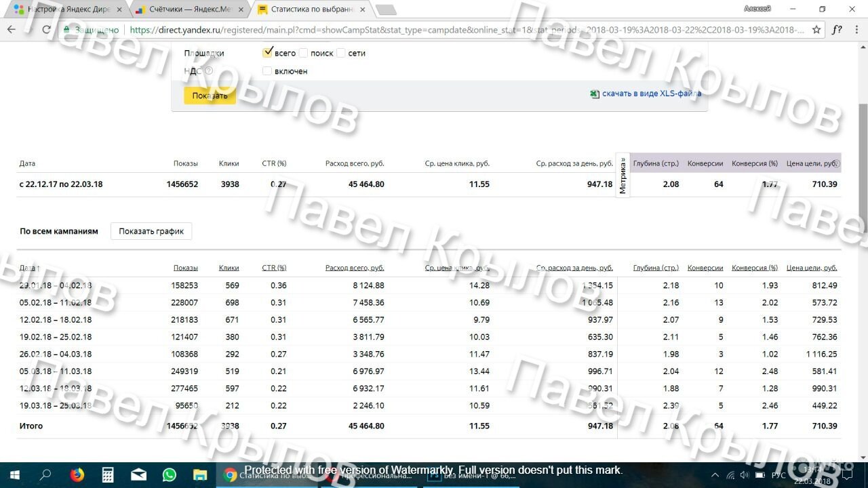Click the browser address bar URL
This screenshot has height=488, width=868.
pos(467,30)
